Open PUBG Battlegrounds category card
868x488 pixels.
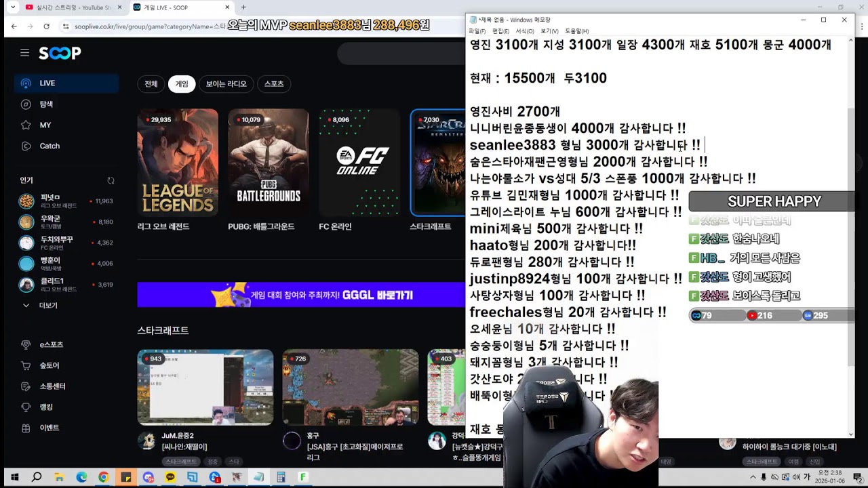pyautogui.click(x=269, y=163)
